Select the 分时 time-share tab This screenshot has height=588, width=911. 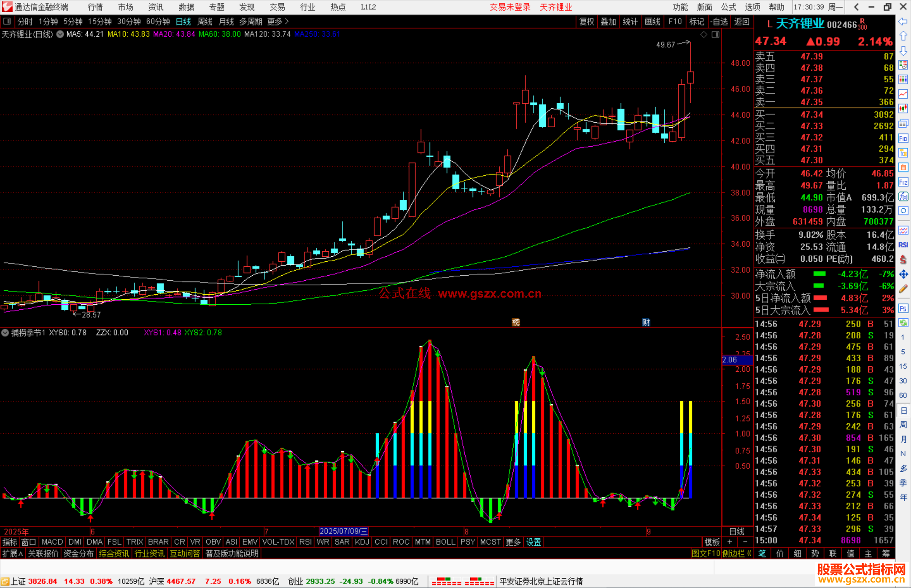click(25, 21)
